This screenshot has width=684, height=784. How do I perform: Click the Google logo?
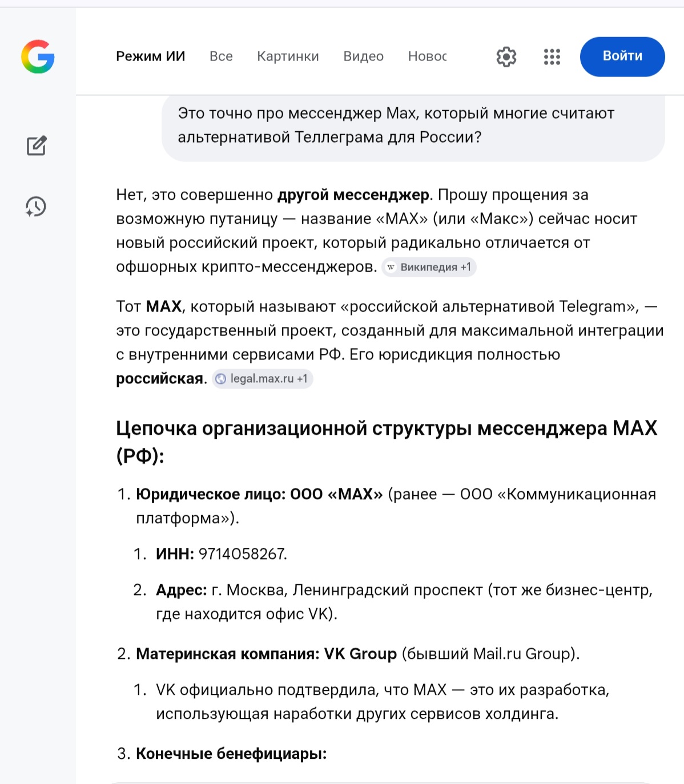(38, 56)
